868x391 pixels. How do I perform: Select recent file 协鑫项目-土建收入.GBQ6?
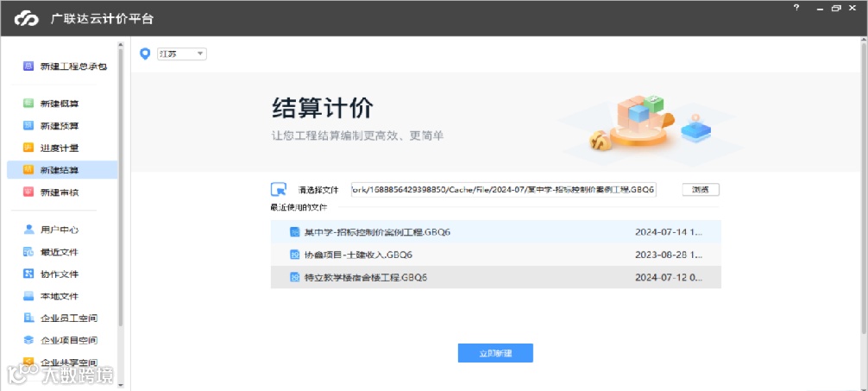495,255
